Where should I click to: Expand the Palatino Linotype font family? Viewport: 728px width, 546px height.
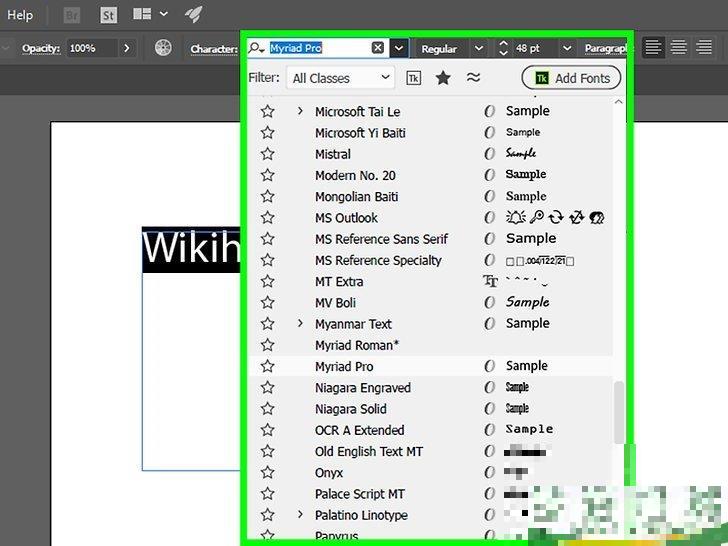tap(300, 515)
